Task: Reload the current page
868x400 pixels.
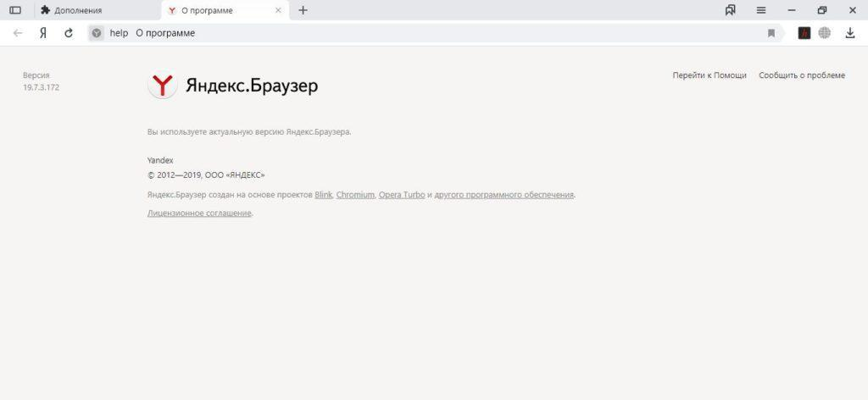Action: pos(69,33)
